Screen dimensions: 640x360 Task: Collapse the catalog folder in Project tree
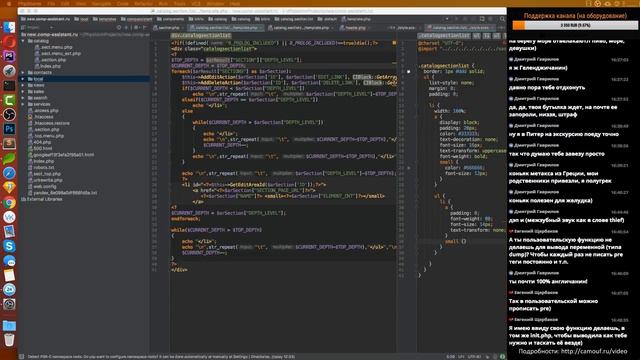[23, 41]
